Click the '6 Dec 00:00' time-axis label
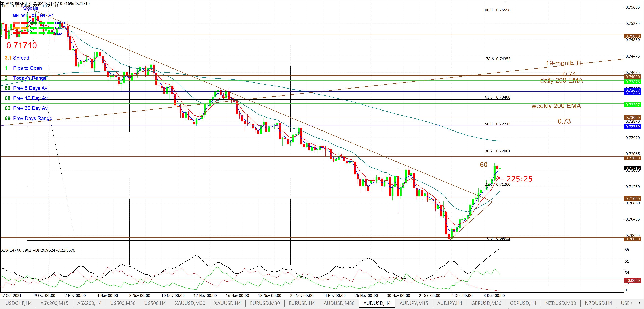 [x=462, y=296]
